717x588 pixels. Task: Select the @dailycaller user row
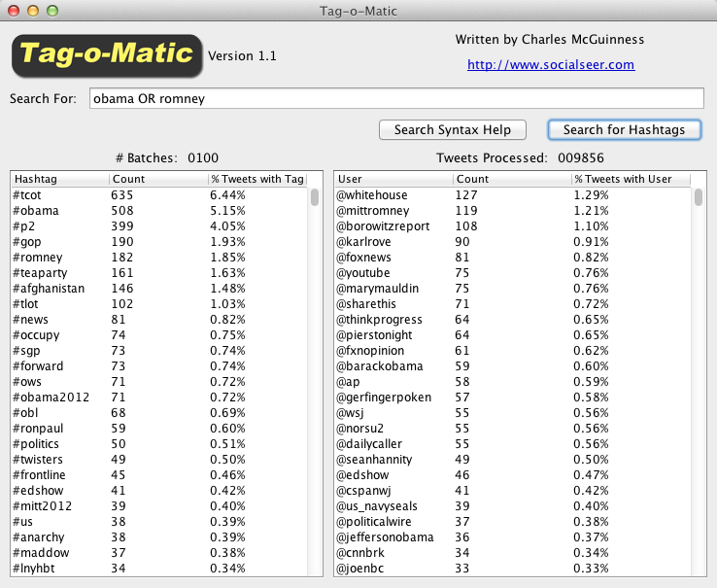point(513,444)
